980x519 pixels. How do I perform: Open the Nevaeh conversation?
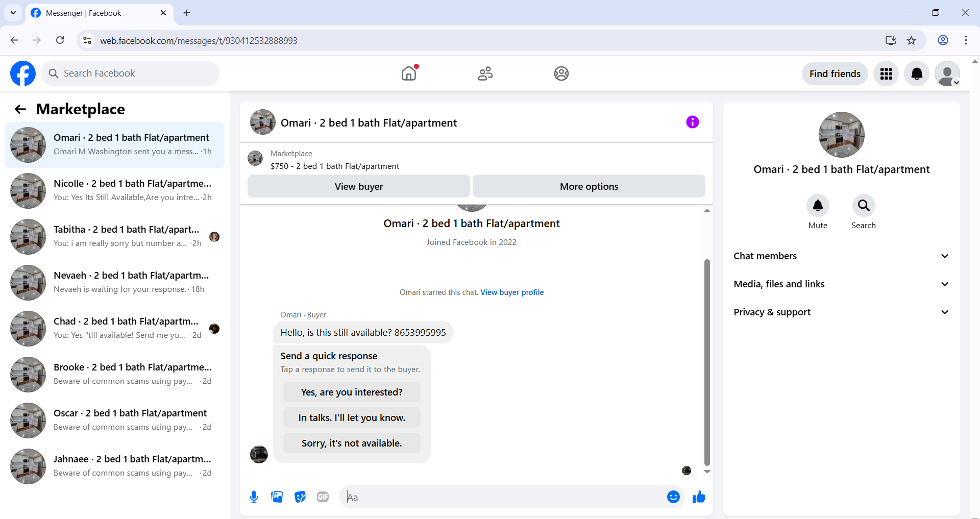pyautogui.click(x=115, y=283)
